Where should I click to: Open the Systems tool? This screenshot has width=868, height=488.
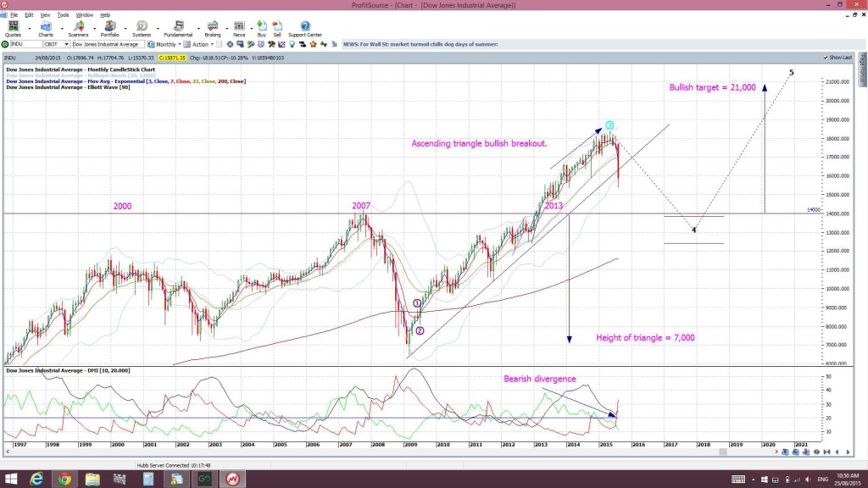[142, 29]
